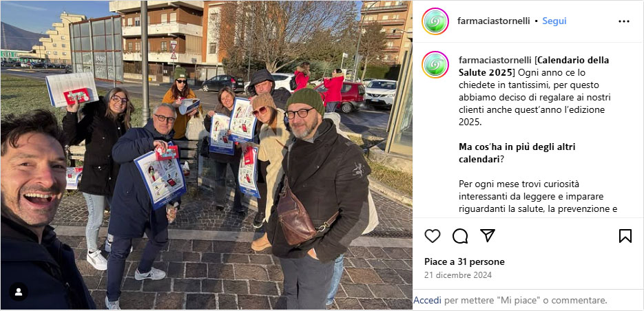Click the 21 dicembre 2024 post date
644x311 pixels.
click(458, 275)
